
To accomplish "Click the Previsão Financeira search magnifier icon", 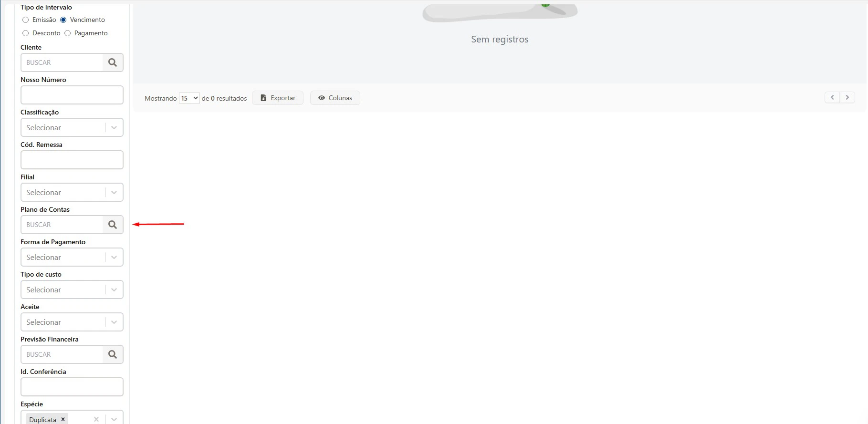I will point(113,354).
